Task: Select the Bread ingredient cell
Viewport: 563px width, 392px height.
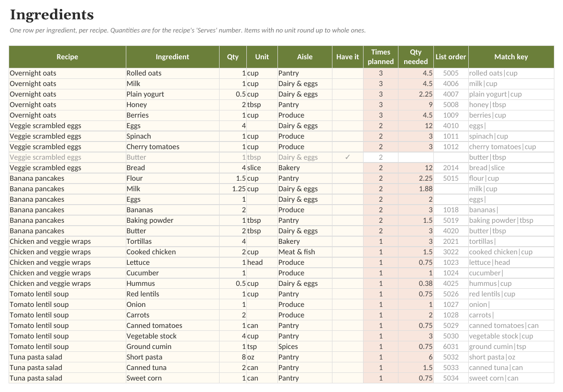Action: click(172, 168)
